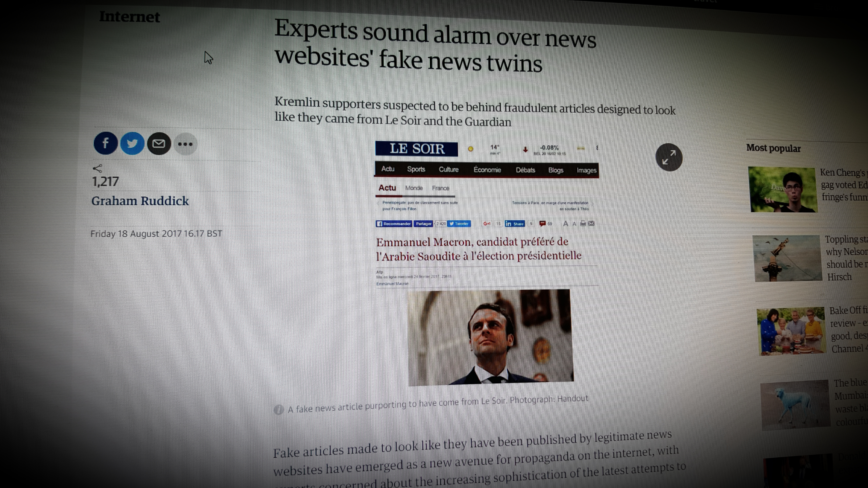Open Bake Off review story
Screen dimensions: 868x488
[x=848, y=329]
